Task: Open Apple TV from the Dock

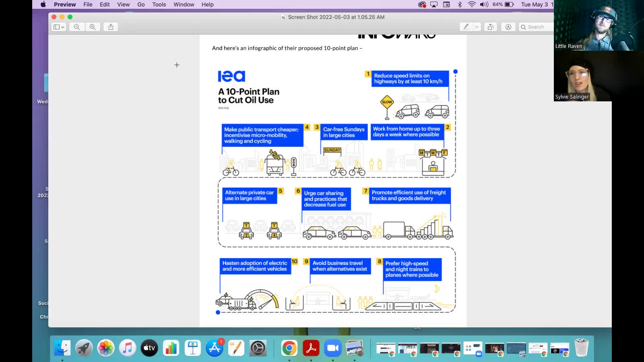Action: coord(149,348)
